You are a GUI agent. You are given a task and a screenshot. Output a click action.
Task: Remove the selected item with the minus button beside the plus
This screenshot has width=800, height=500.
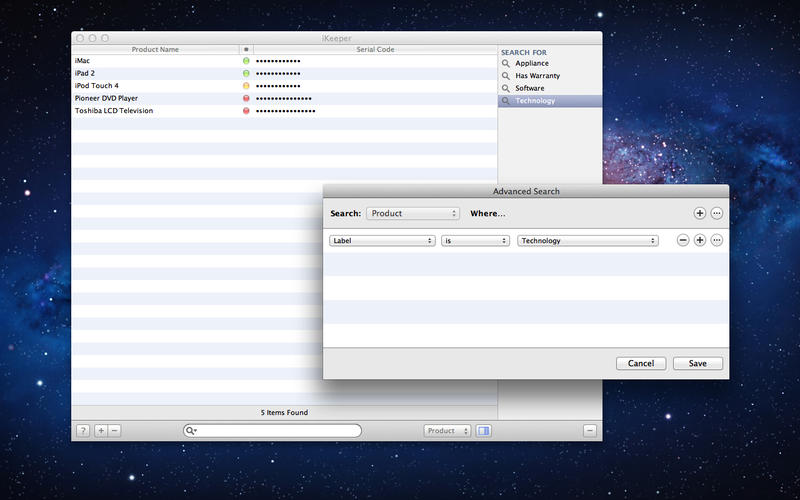115,431
